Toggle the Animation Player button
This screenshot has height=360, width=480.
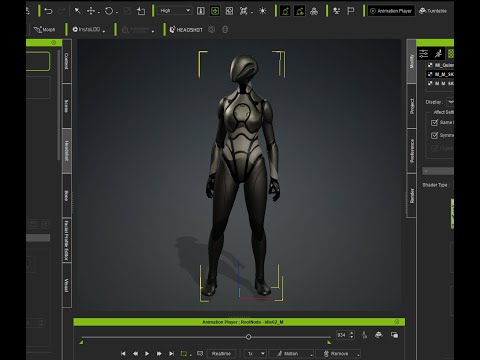coord(391,11)
